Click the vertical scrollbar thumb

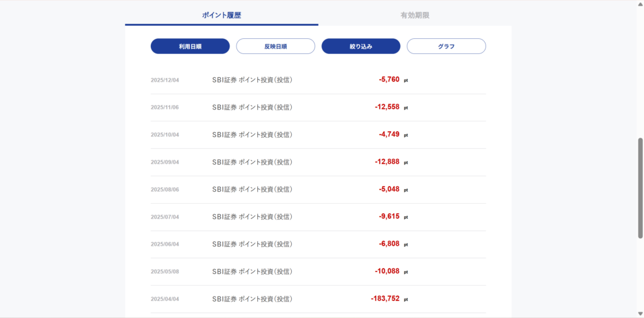click(x=640, y=187)
